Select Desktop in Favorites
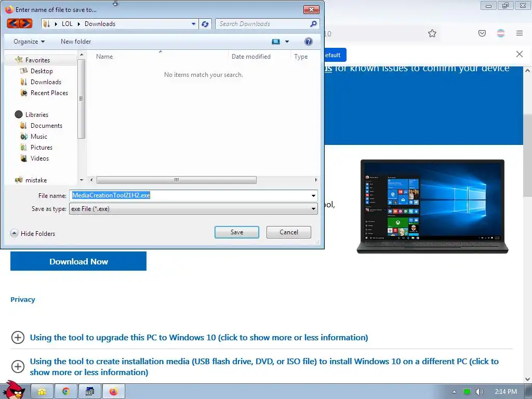The image size is (532, 399). (42, 71)
